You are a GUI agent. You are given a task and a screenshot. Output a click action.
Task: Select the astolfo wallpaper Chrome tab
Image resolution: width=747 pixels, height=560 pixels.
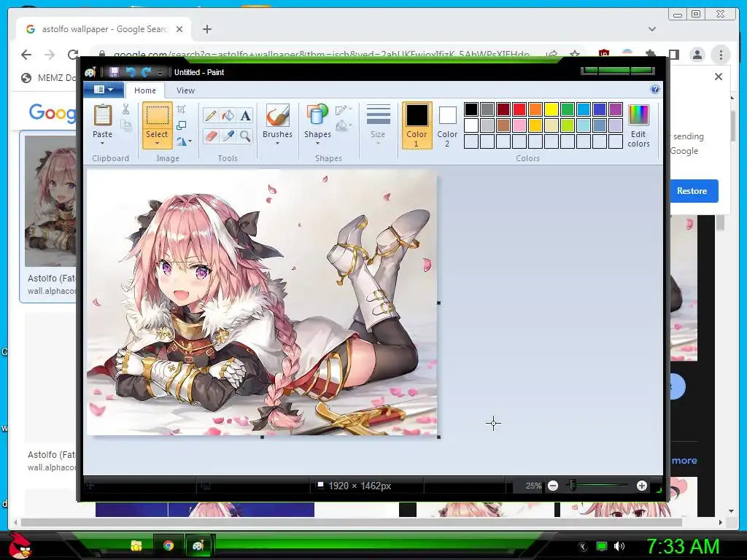point(104,29)
